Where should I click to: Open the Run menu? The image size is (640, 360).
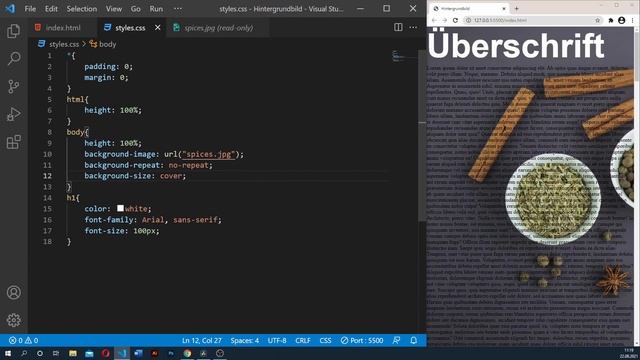(x=156, y=9)
